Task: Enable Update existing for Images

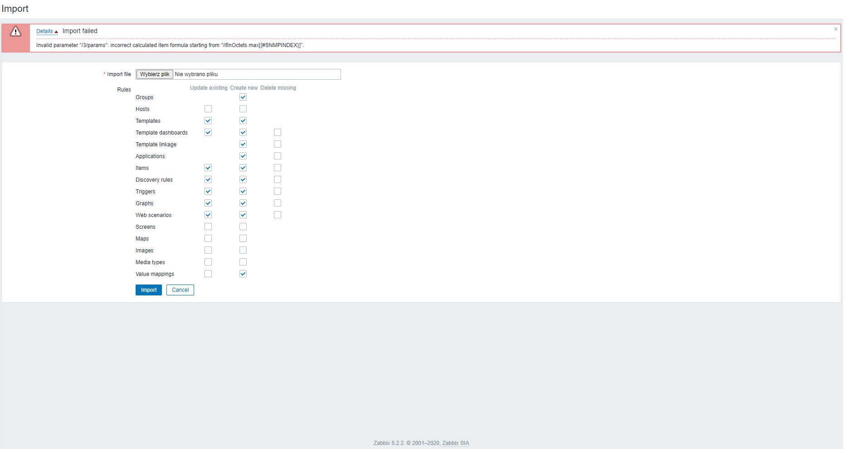Action: [208, 250]
